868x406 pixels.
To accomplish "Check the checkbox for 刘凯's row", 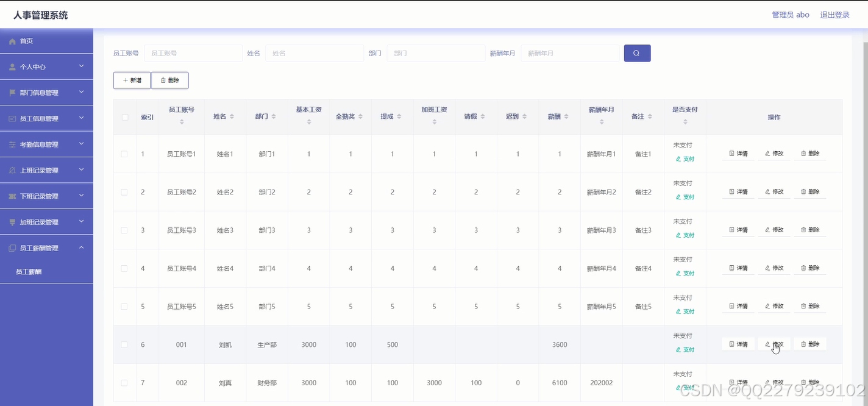I will click(124, 344).
